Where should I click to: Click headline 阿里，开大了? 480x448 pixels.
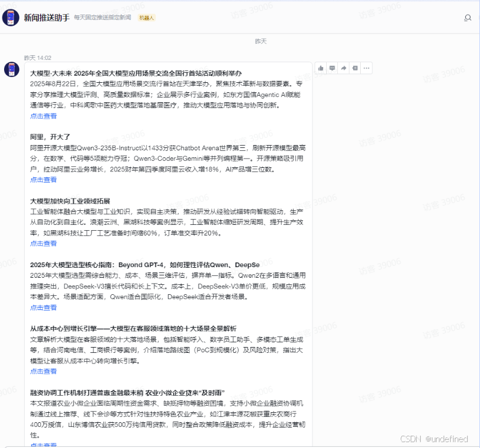(50, 137)
